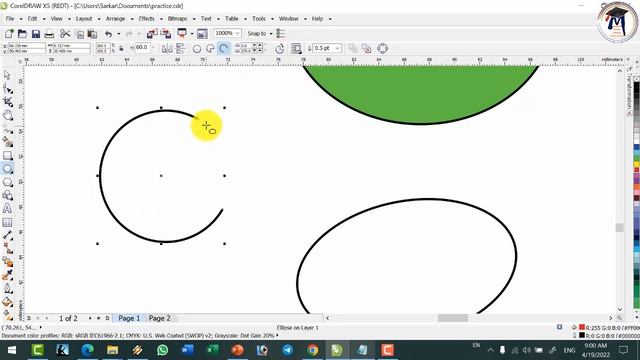Viewport: 640px width, 360px height.
Task: Print the document
Action: coord(49,33)
